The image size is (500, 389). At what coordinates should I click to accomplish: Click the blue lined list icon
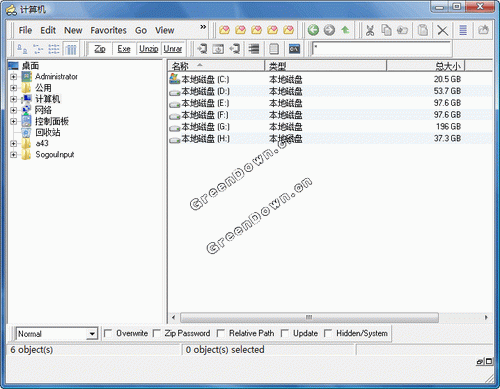click(x=463, y=30)
